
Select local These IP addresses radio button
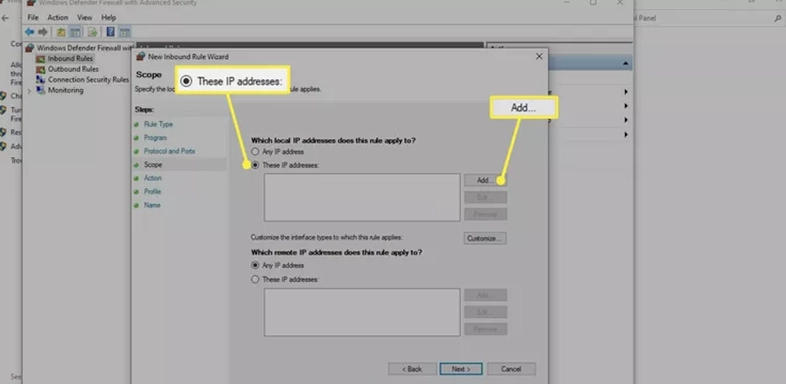point(256,165)
